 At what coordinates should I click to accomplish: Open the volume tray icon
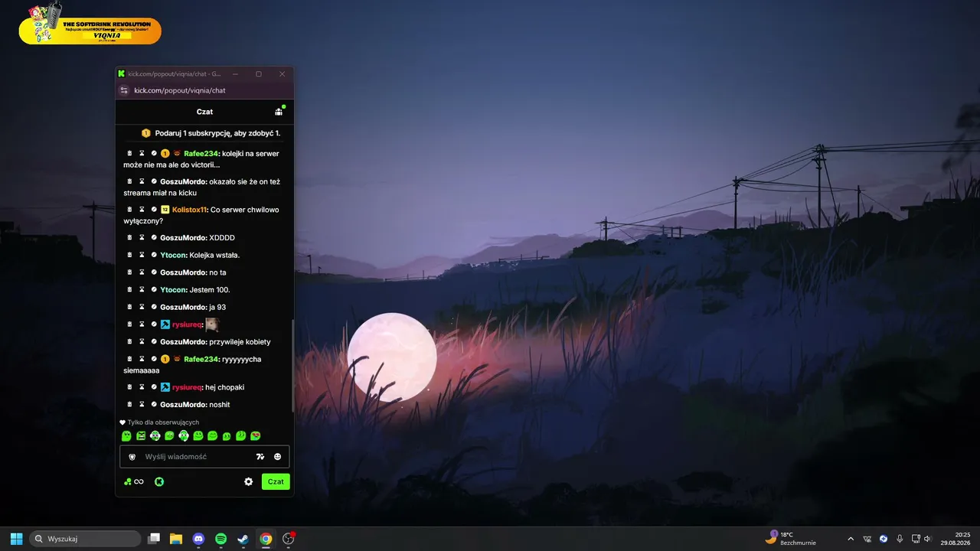927,539
